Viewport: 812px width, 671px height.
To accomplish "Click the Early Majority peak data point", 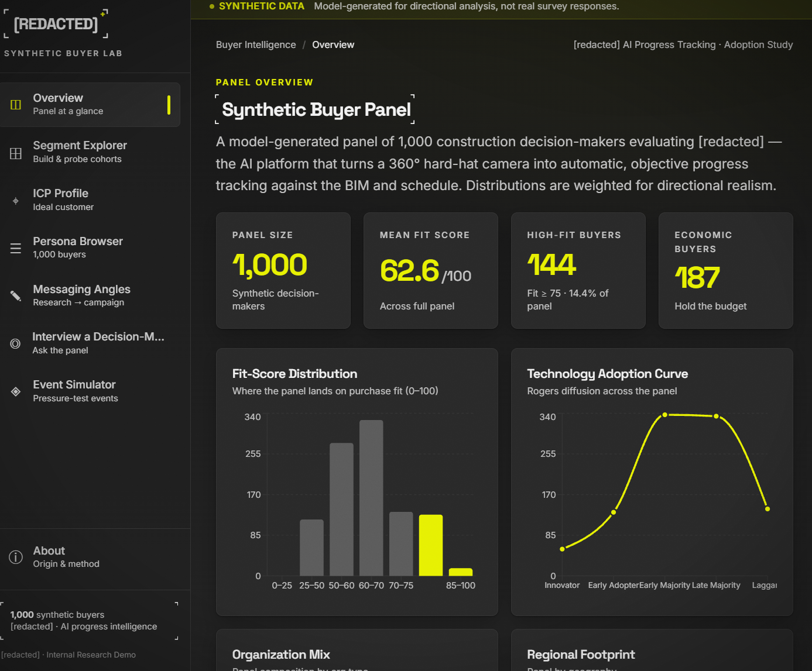I will 665,415.
